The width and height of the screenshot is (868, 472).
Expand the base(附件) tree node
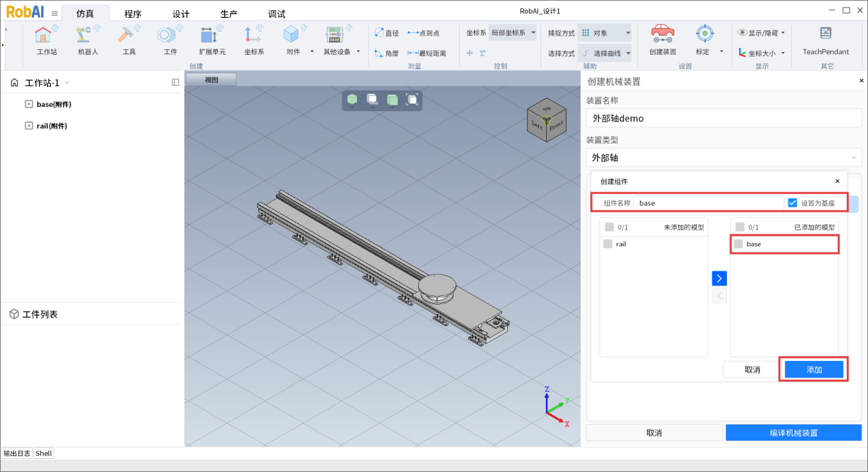coord(28,104)
